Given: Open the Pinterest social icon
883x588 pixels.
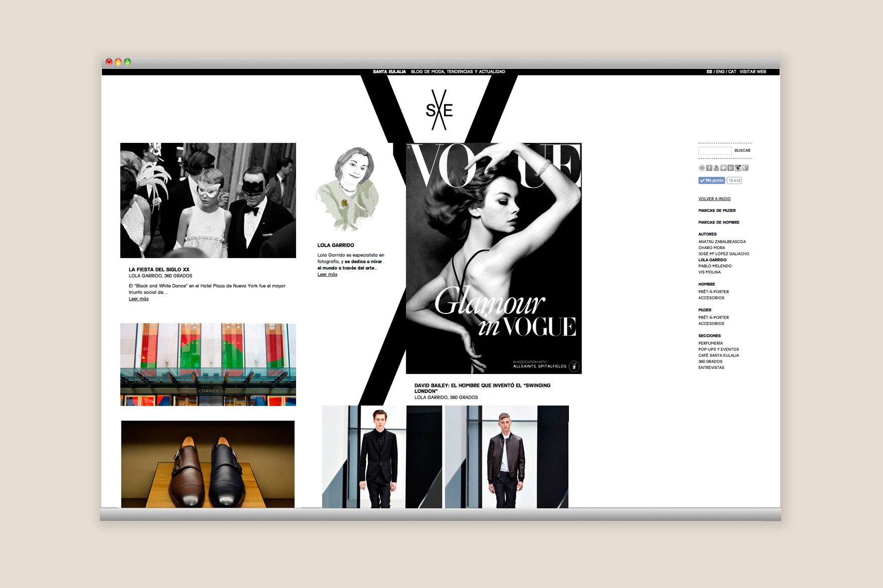Looking at the screenshot, I should pos(730,168).
